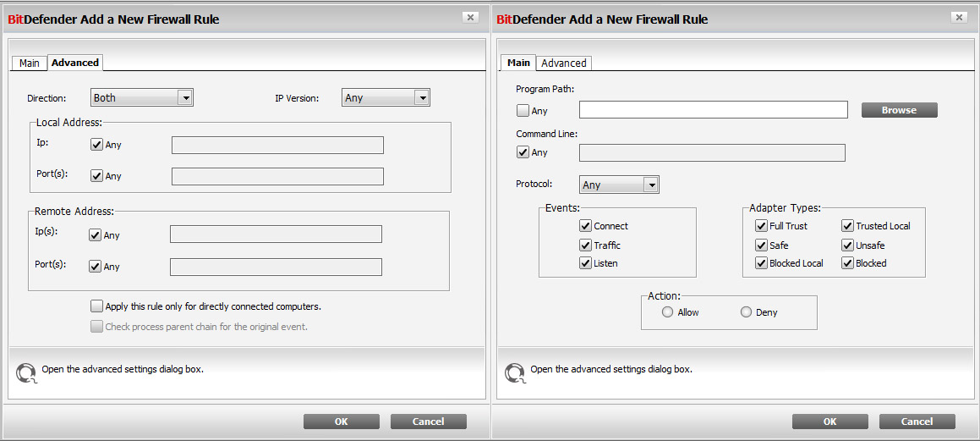
Task: Uncheck the Trusted Local adapter type
Action: 847,226
